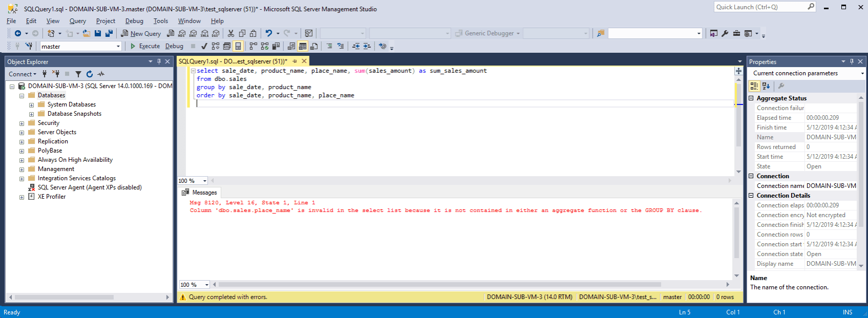Open a new DMX query
868x318 pixels.
tap(193, 33)
